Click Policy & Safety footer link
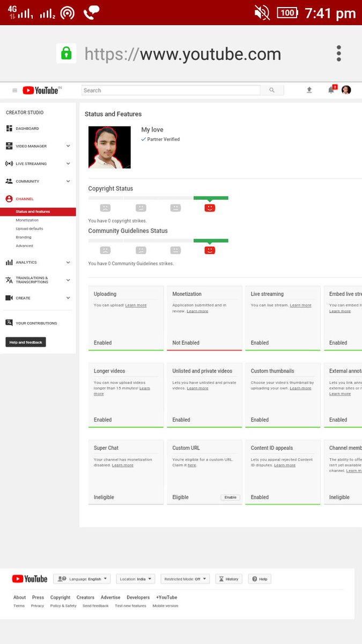The image size is (362, 644). [63, 606]
